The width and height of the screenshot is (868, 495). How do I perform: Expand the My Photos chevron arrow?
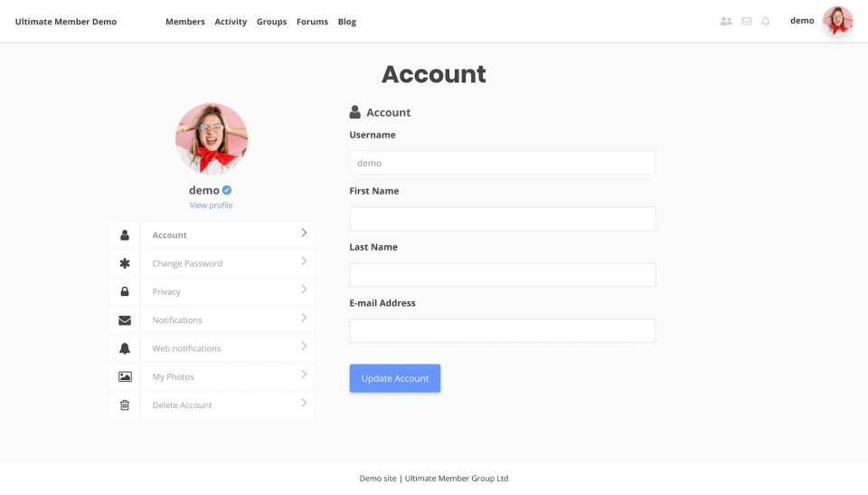tap(304, 375)
